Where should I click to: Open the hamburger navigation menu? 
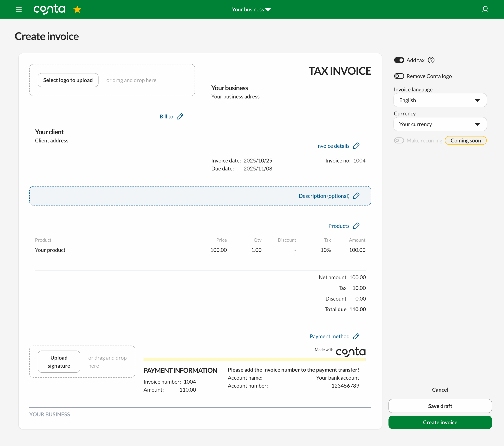[x=19, y=9]
